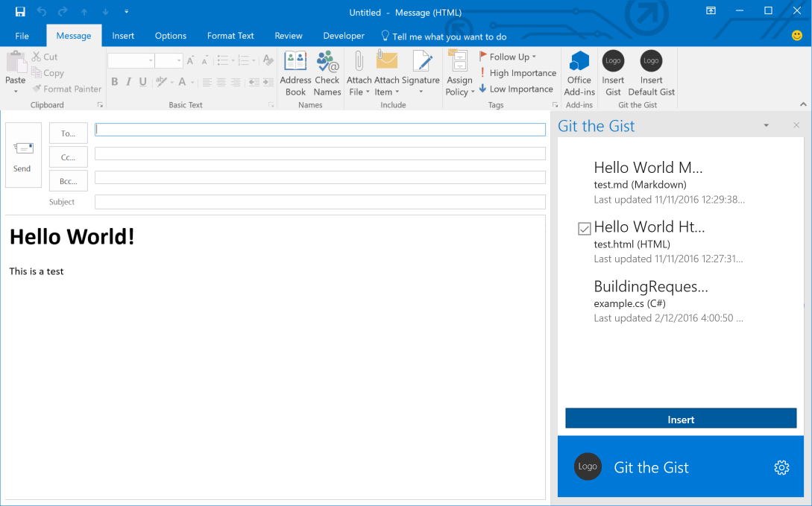Image resolution: width=812 pixels, height=506 pixels.
Task: Expand the Basic Text dialog launcher
Action: pos(271,105)
